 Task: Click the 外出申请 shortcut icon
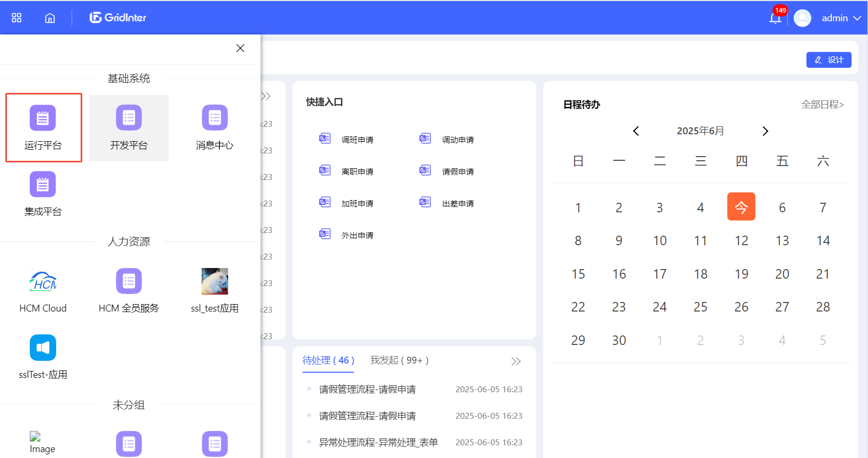click(325, 234)
